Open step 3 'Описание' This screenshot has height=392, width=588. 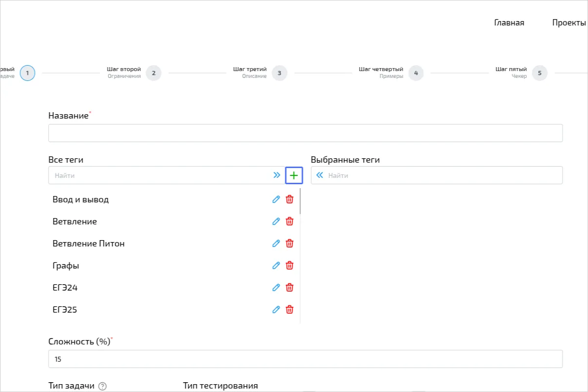[x=279, y=73]
